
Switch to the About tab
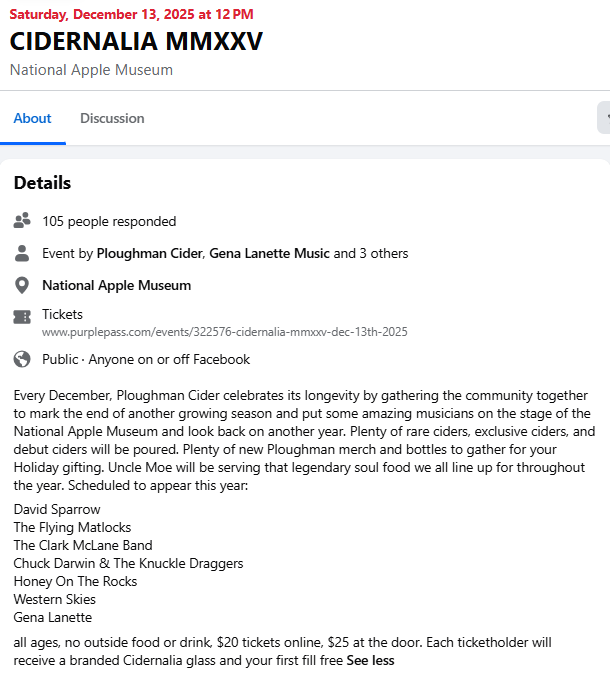(x=32, y=118)
